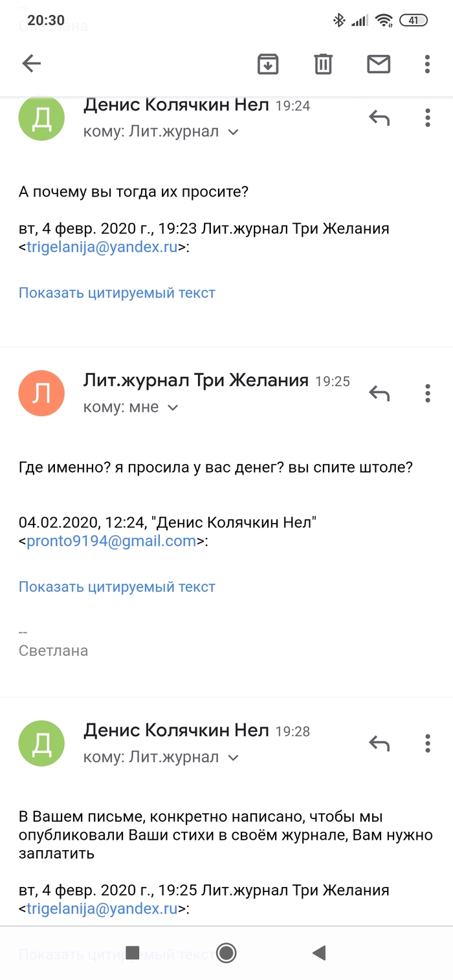Expand 'кому: мне' recipient details

pos(173,408)
